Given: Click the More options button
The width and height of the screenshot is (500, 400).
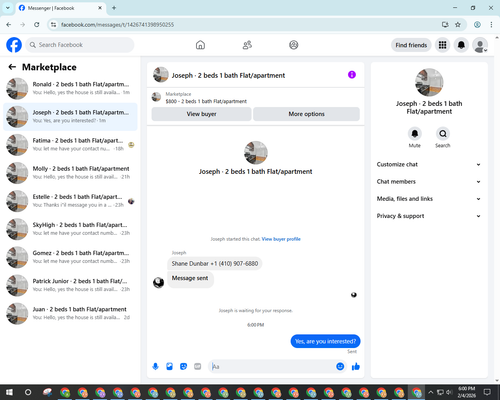Looking at the screenshot, I should point(306,114).
